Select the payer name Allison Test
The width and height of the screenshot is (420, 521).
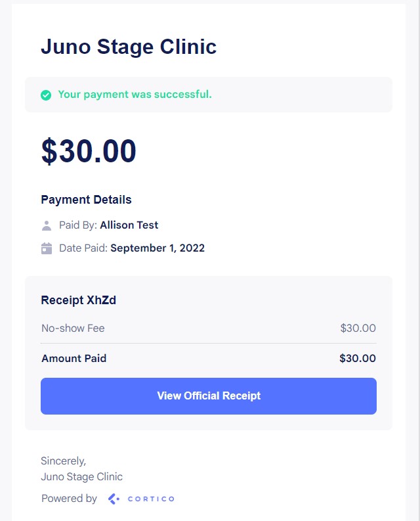pos(129,225)
